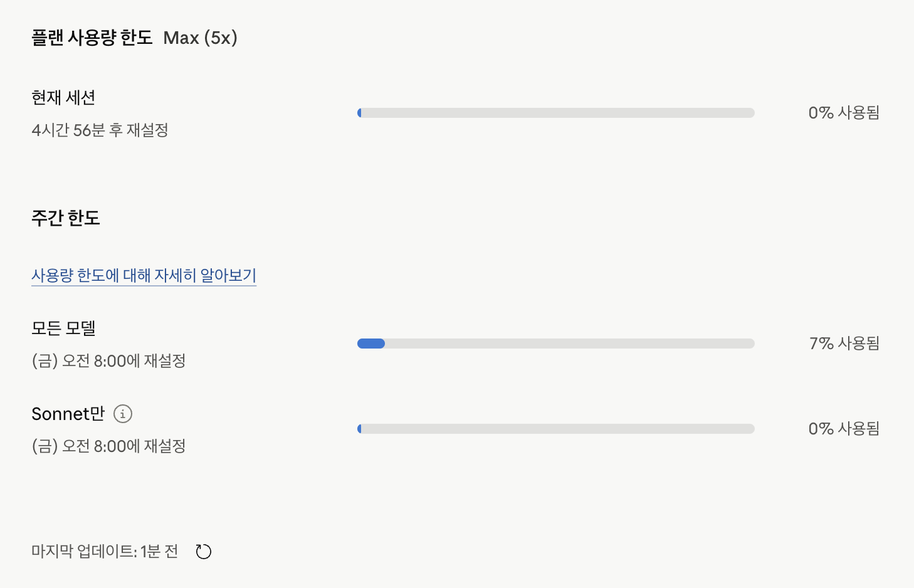Screen dimensions: 914x588
Task: Select the 플랜 사용량 한도 heading
Action: [x=92, y=38]
